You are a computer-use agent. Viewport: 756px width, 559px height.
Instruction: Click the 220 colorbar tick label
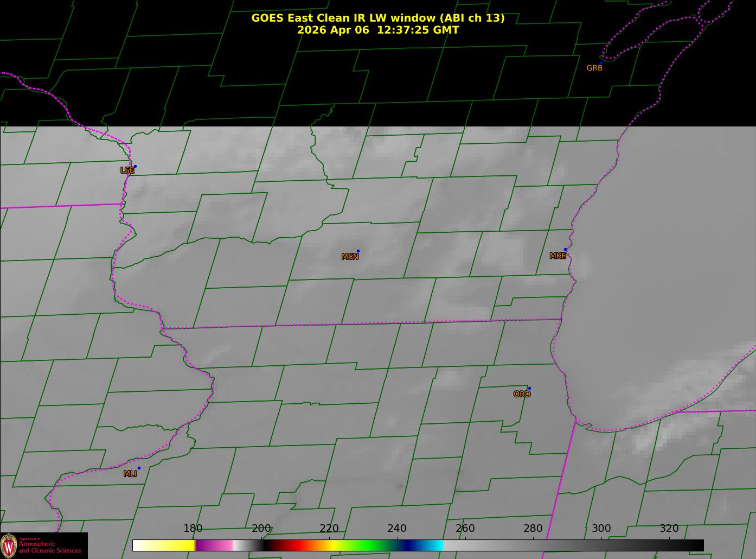point(329,529)
